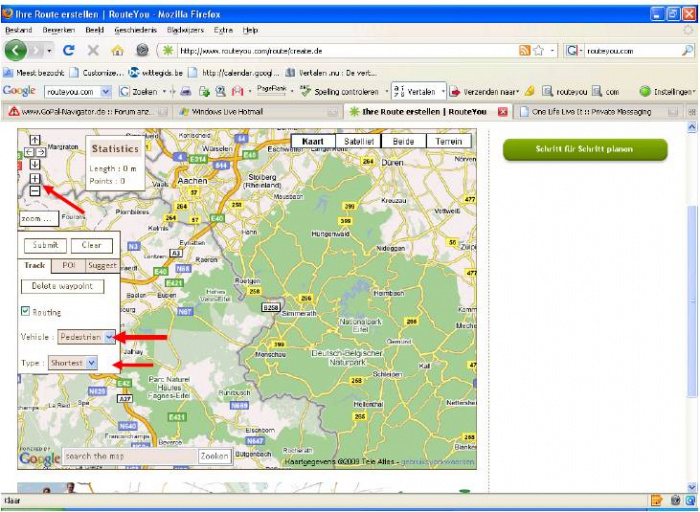Open the search engine selector dropdown
Viewport: 700px width, 512px height.
pyautogui.click(x=574, y=50)
